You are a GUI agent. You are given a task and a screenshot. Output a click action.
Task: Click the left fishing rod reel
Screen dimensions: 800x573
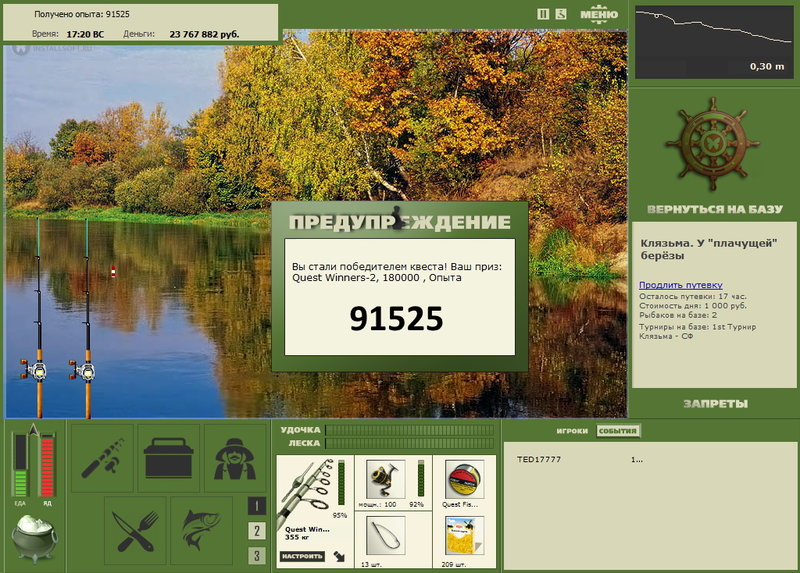tap(36, 369)
